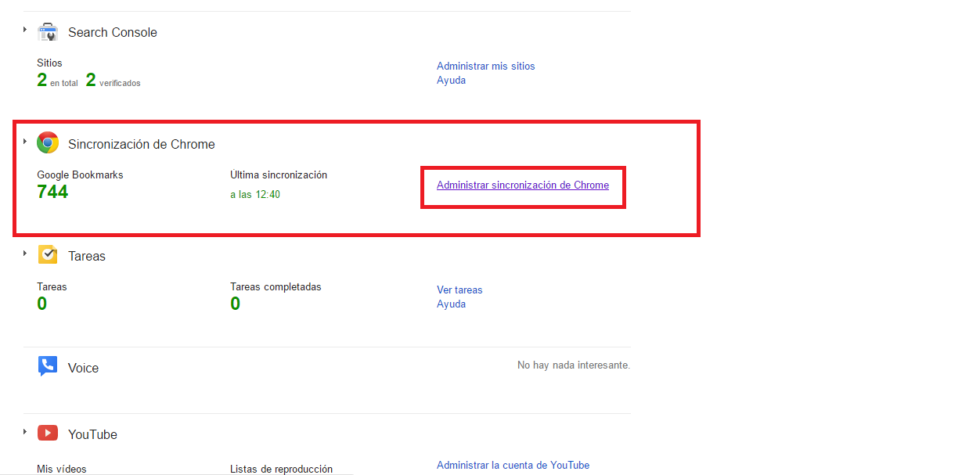Click the Google Bookmarks label
This screenshot has height=475, width=980.
[80, 175]
